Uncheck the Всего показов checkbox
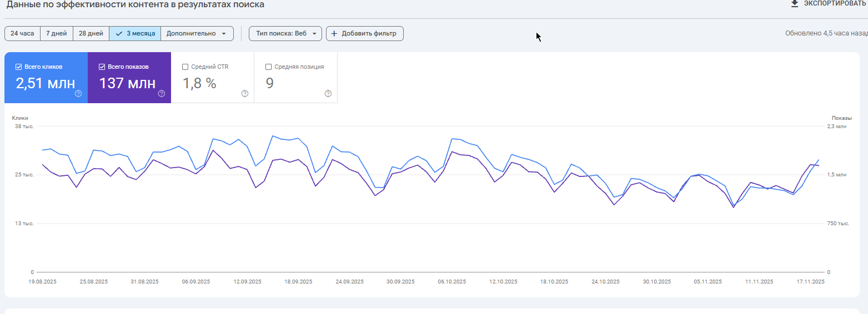The image size is (868, 314). coord(102,67)
